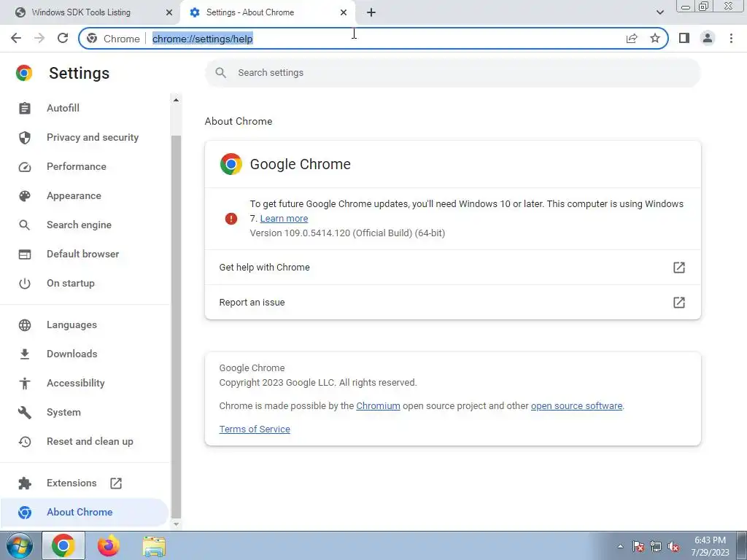The height and width of the screenshot is (560, 747).
Task: Open Firefox from the taskbar
Action: 109,545
